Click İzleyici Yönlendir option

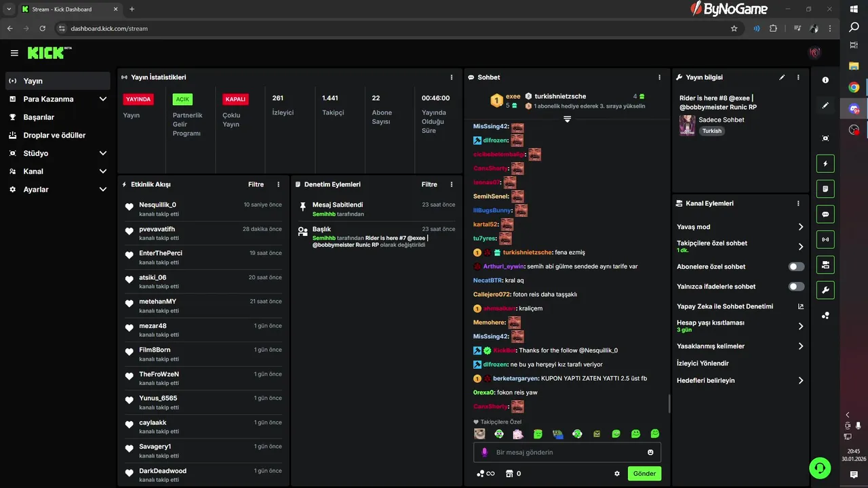[703, 363]
